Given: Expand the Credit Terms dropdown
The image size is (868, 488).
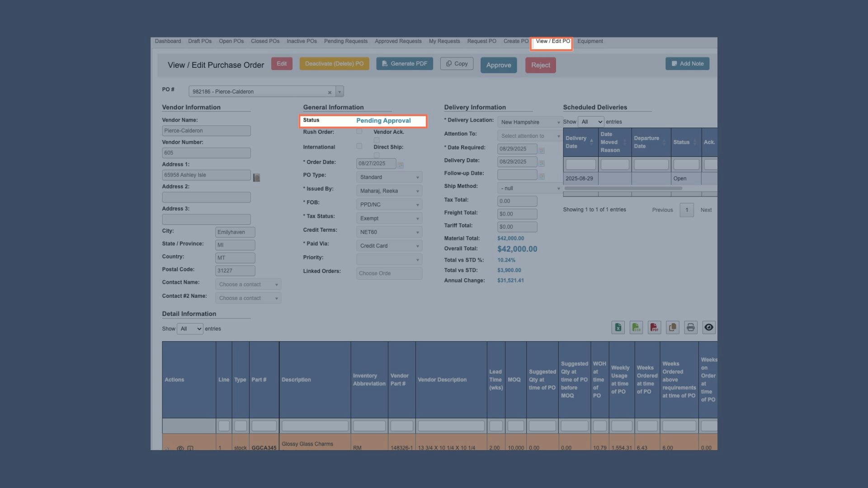Looking at the screenshot, I should [x=389, y=232].
